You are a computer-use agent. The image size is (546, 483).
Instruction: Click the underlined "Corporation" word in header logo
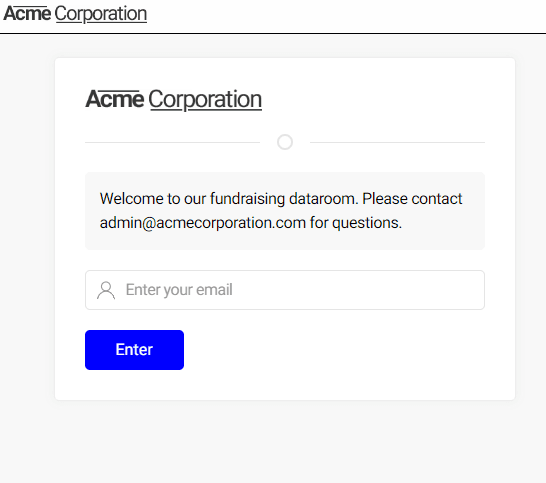pyautogui.click(x=101, y=15)
